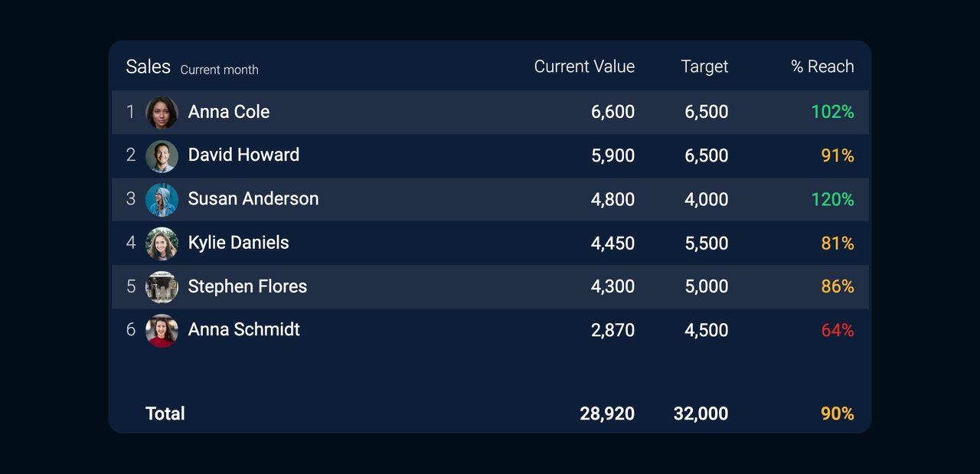Click Anna Schmidt's red 64% reach value
The height and width of the screenshot is (474, 980).
click(838, 330)
